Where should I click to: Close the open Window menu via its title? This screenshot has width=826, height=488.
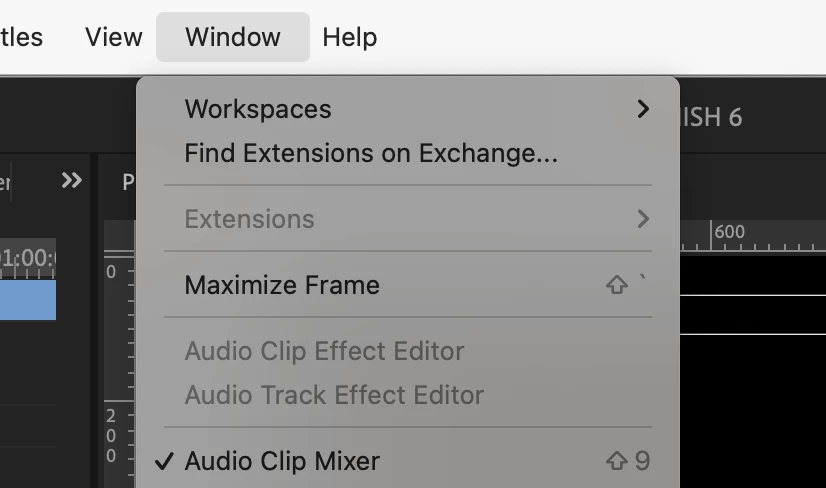(233, 37)
